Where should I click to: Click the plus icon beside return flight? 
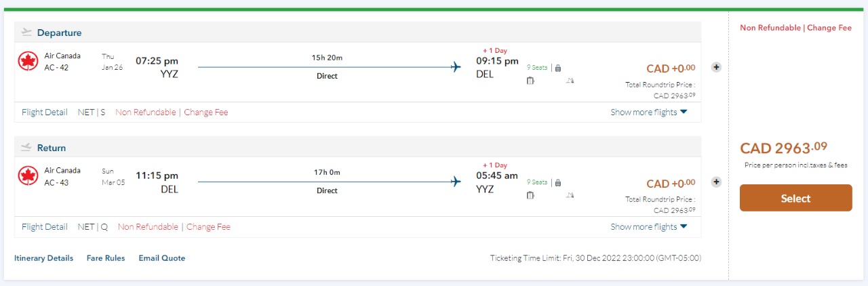(x=716, y=182)
